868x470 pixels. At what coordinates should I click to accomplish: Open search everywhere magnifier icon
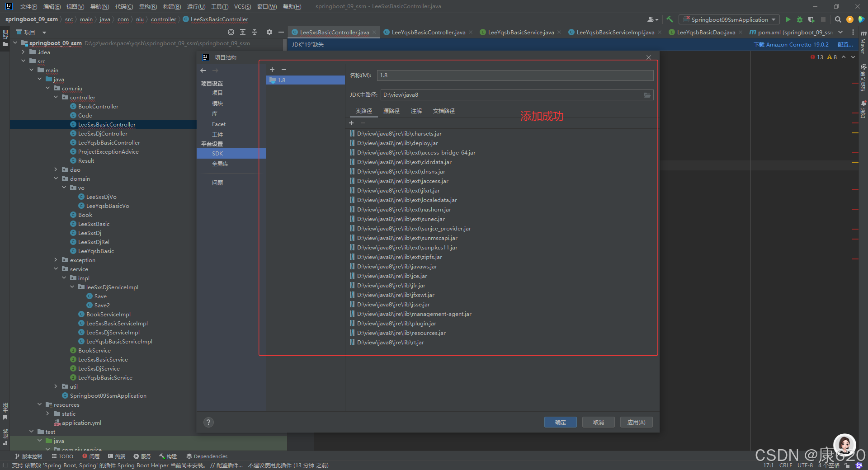point(838,19)
